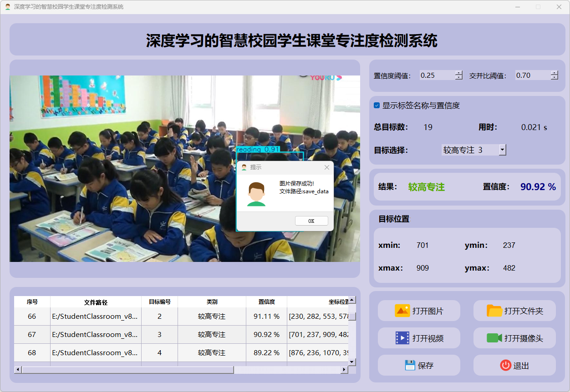Click table header 类别
The image size is (570, 392).
coord(212,302)
